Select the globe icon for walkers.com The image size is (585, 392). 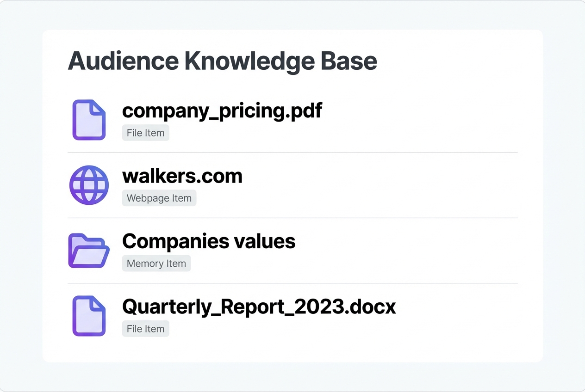89,185
